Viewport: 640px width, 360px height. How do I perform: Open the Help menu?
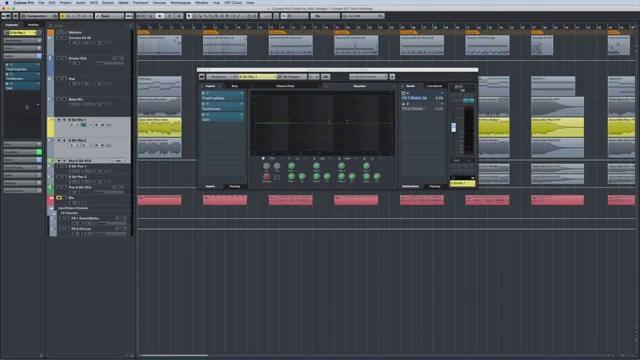pos(250,2)
